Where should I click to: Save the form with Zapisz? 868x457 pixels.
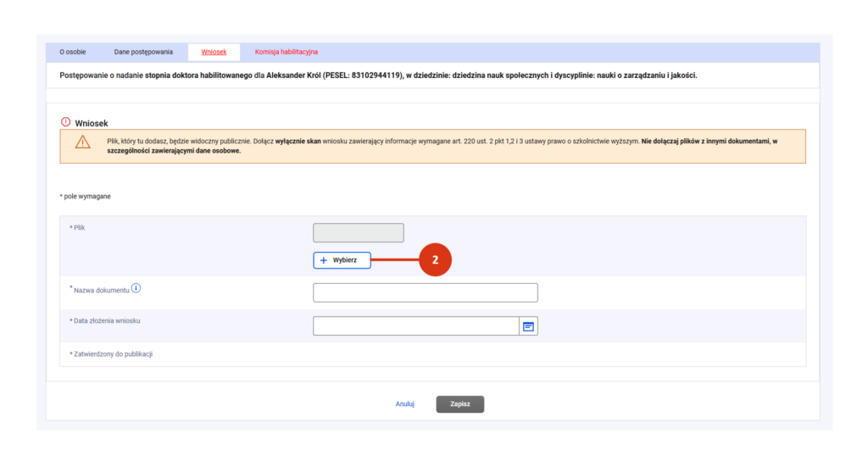[x=459, y=404]
